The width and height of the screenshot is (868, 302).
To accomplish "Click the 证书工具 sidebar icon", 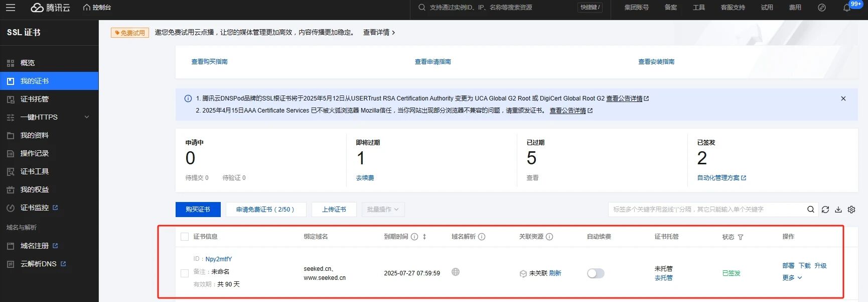I will tap(11, 172).
